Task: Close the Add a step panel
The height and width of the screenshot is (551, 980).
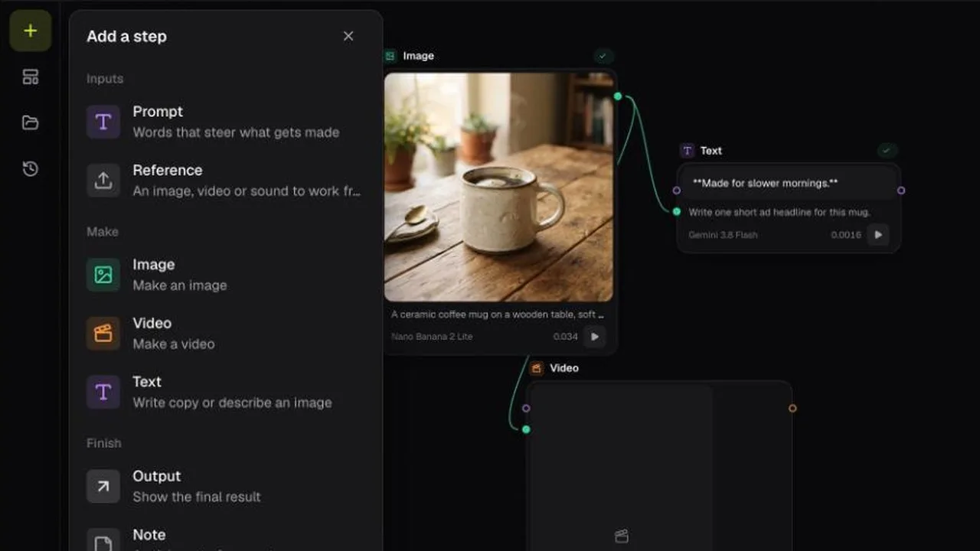Action: (348, 36)
